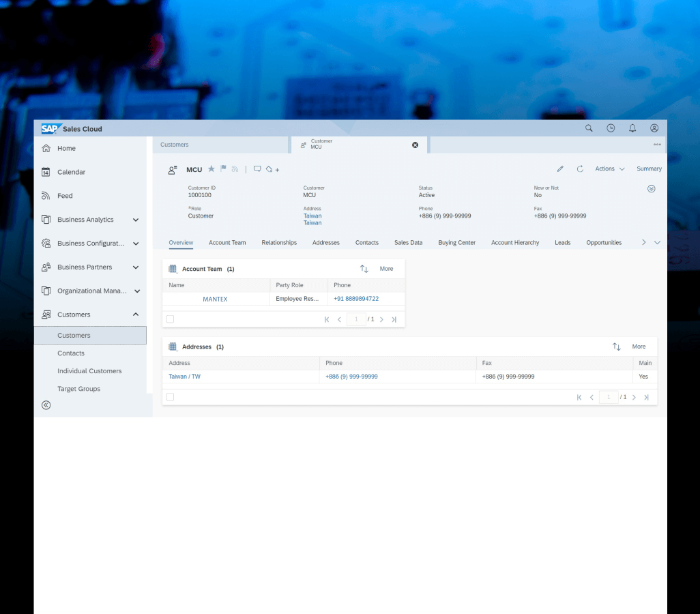
Task: Click the pencil edit icon
Action: [x=560, y=169]
